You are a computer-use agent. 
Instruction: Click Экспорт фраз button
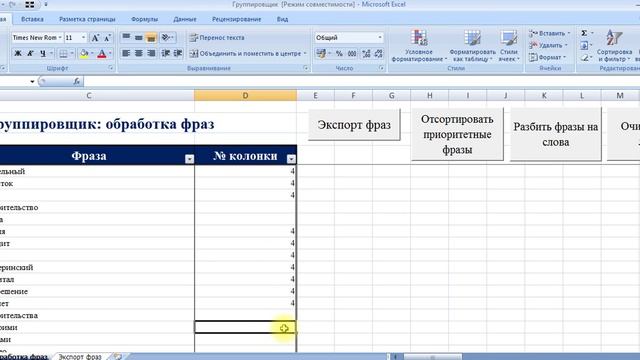click(354, 125)
